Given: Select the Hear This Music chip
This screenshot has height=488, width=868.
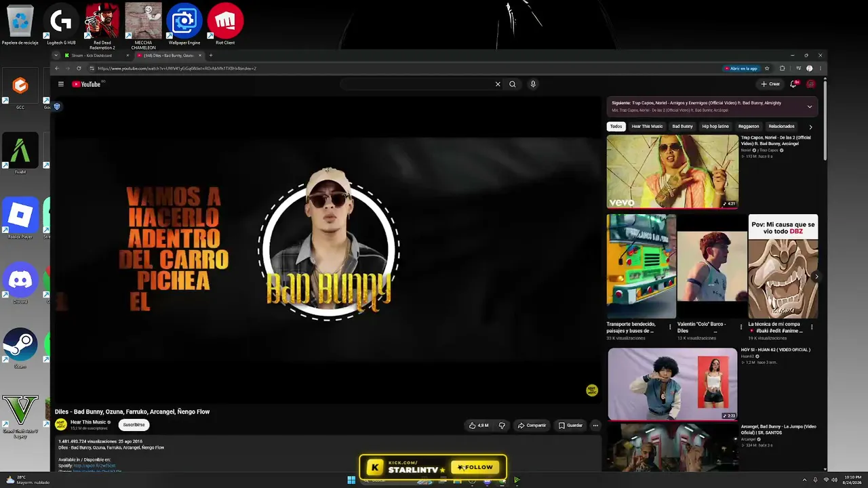Looking at the screenshot, I should click(x=647, y=126).
